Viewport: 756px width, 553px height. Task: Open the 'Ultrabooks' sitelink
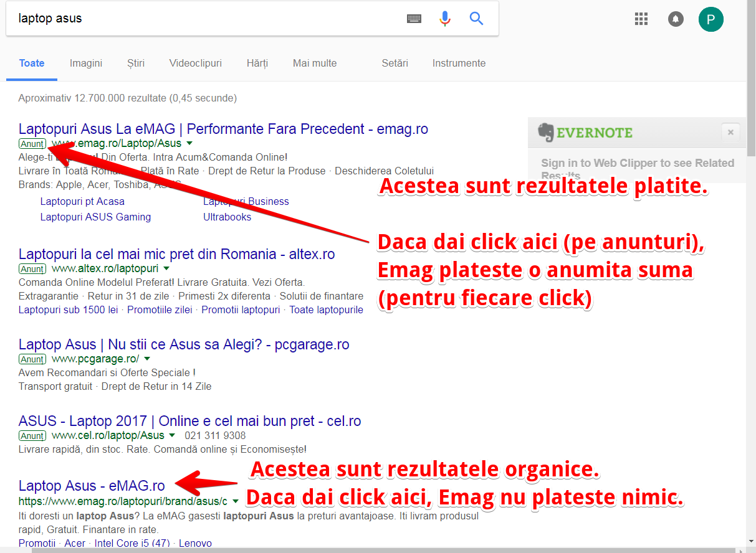click(227, 217)
